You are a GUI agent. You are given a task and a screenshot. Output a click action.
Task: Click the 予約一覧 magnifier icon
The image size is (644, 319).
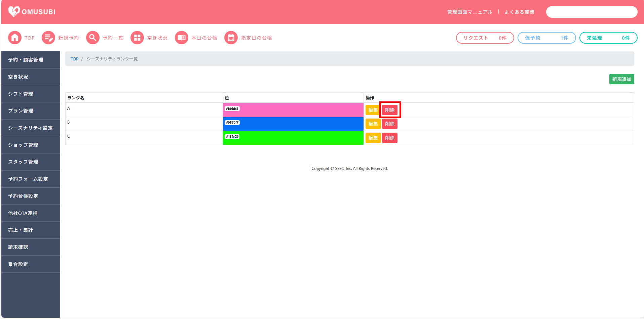(93, 38)
